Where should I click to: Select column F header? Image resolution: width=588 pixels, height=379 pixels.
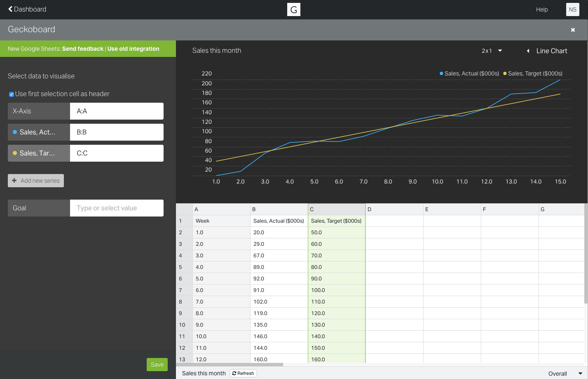click(510, 210)
